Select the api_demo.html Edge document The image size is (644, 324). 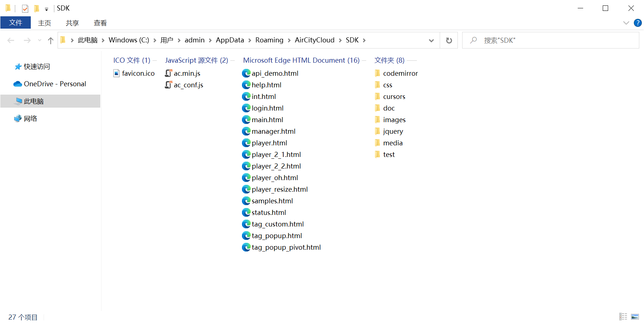click(x=270, y=73)
